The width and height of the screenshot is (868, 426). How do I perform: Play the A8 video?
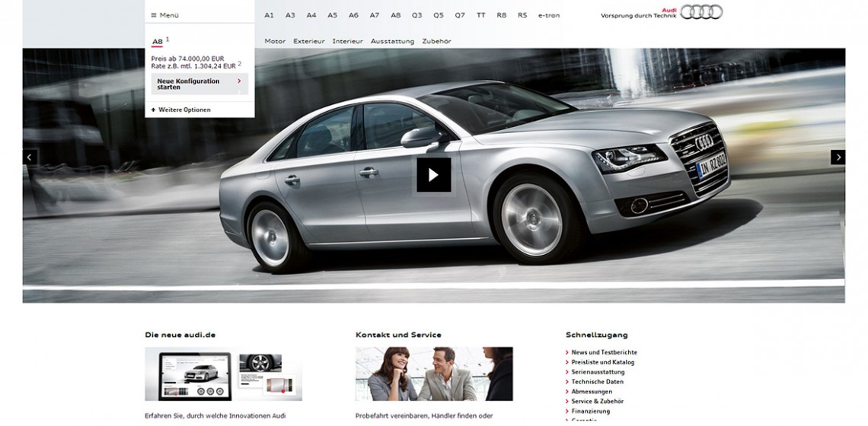click(x=433, y=175)
